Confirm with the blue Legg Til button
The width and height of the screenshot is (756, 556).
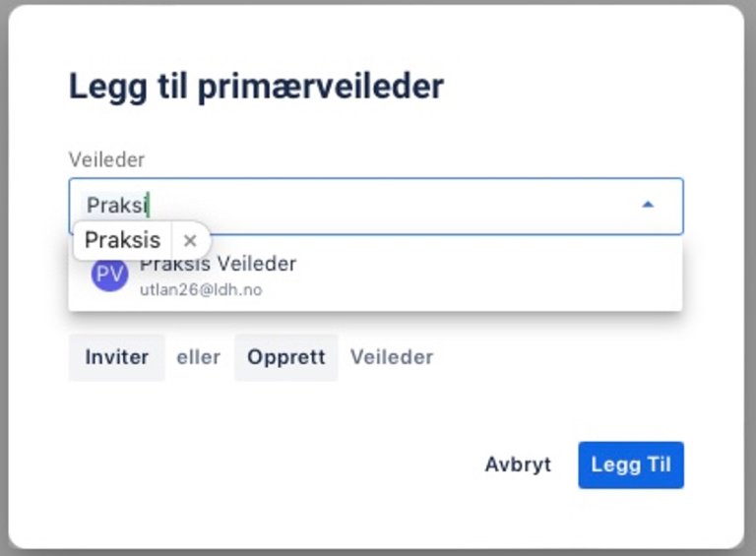click(631, 464)
